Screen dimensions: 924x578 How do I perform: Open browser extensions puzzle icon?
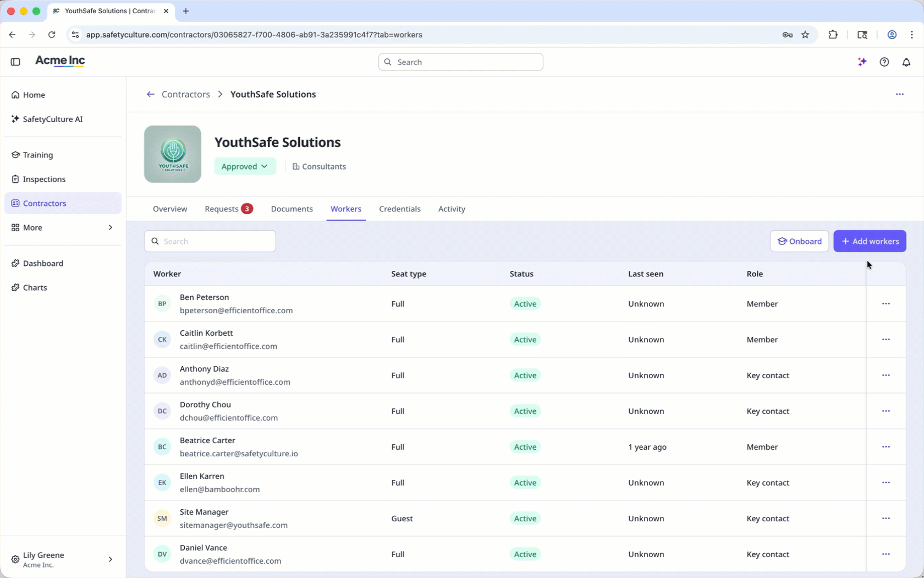coord(833,35)
